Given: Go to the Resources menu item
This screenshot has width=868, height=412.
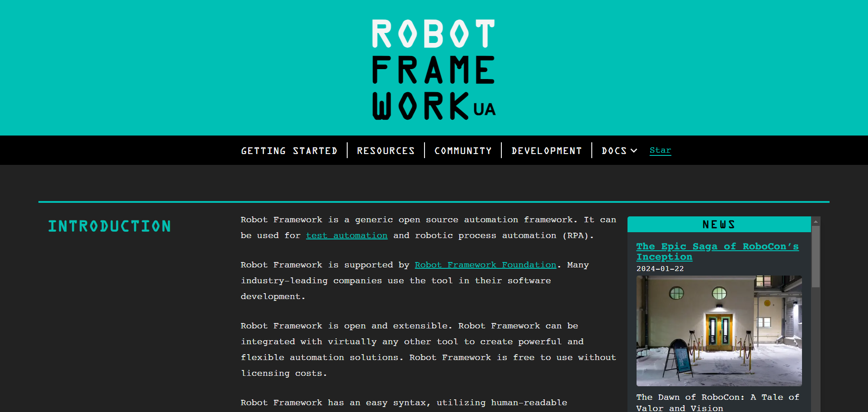Looking at the screenshot, I should 386,150.
